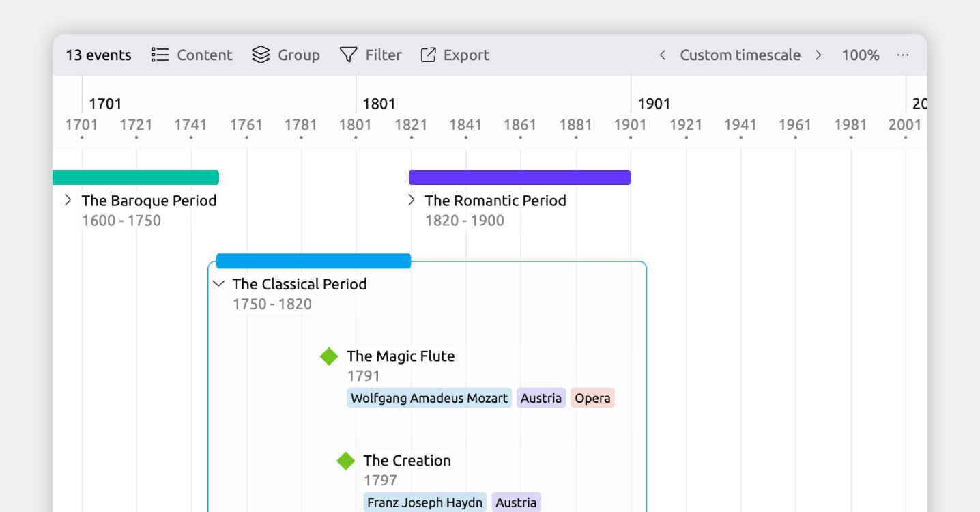
Task: Click The Romantic Period title
Action: coord(495,200)
